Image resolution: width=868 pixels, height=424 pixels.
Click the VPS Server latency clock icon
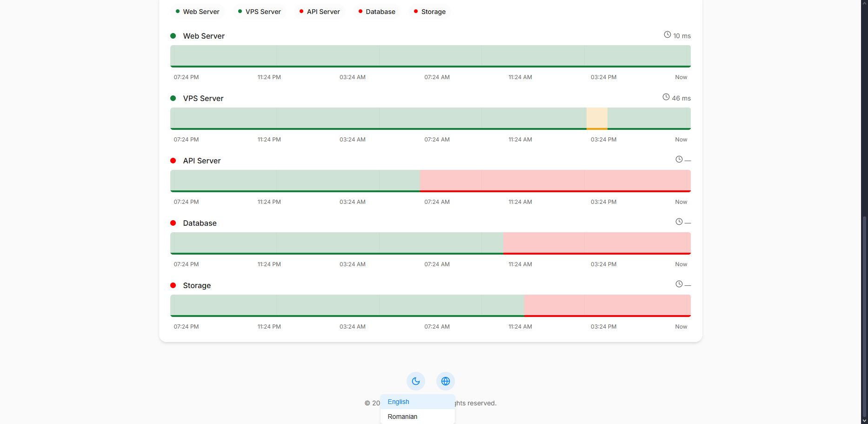(666, 97)
